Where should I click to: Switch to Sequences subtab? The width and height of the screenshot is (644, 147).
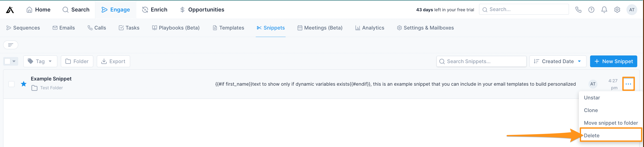pyautogui.click(x=23, y=28)
